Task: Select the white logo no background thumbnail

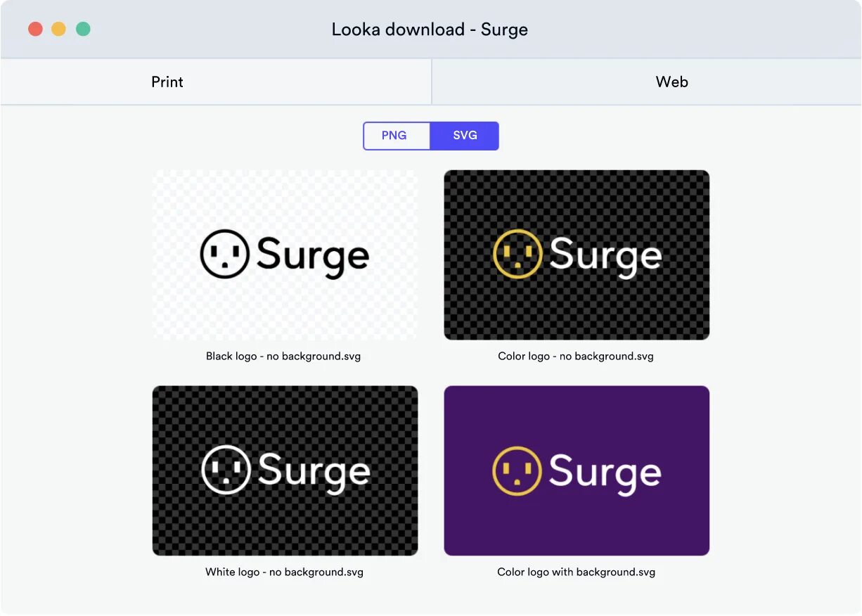Action: tap(285, 470)
